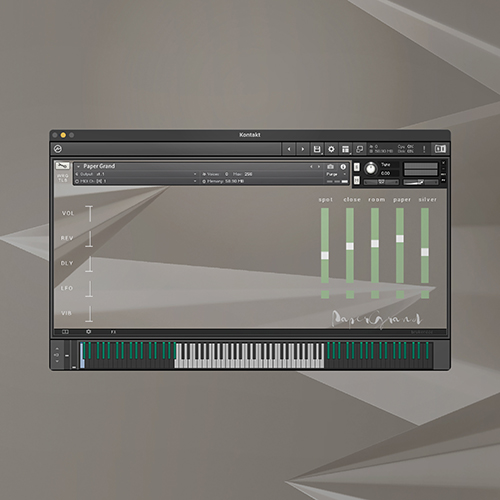This screenshot has width=500, height=500.
Task: Open the Output routing dropdown
Action: click(x=136, y=174)
